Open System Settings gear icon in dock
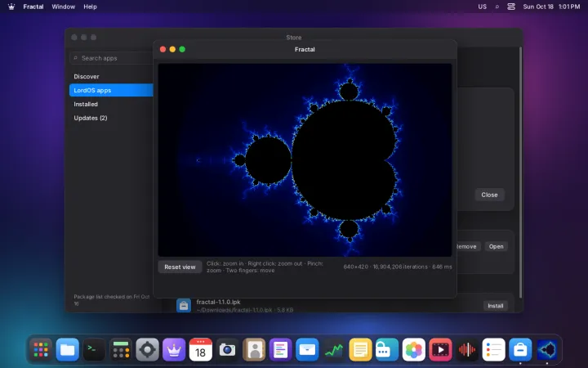This screenshot has height=368, width=588. [147, 350]
